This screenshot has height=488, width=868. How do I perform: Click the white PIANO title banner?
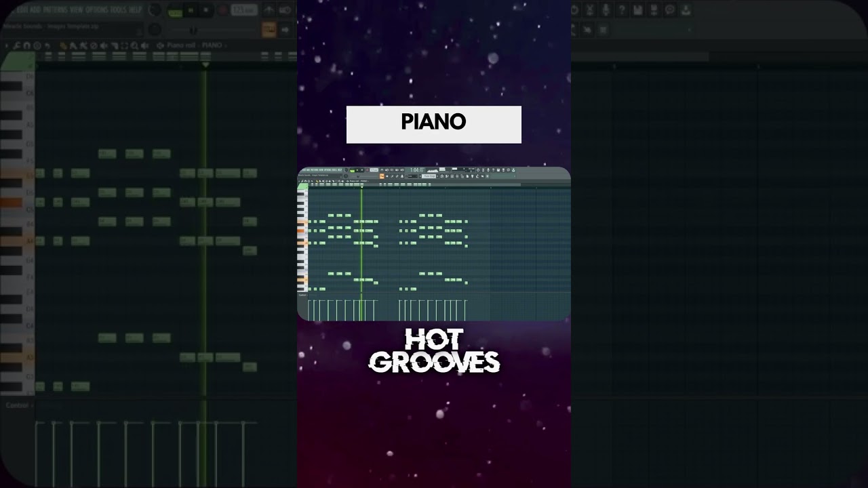(434, 125)
